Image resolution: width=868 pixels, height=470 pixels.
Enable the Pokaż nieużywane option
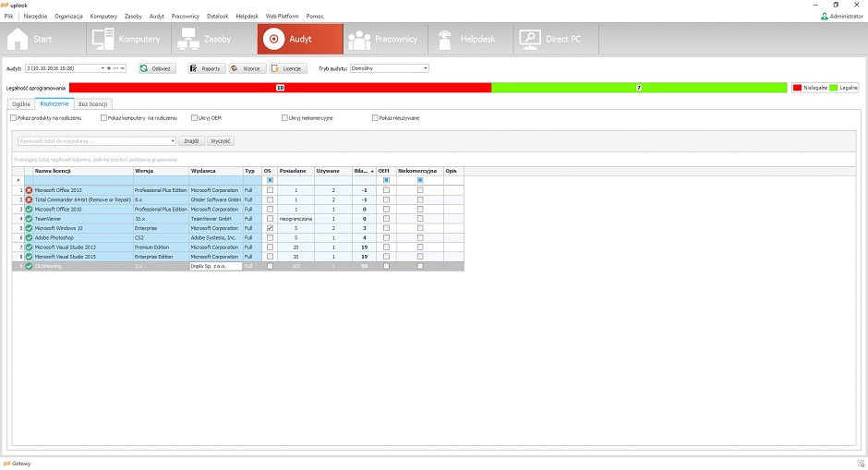(x=375, y=118)
